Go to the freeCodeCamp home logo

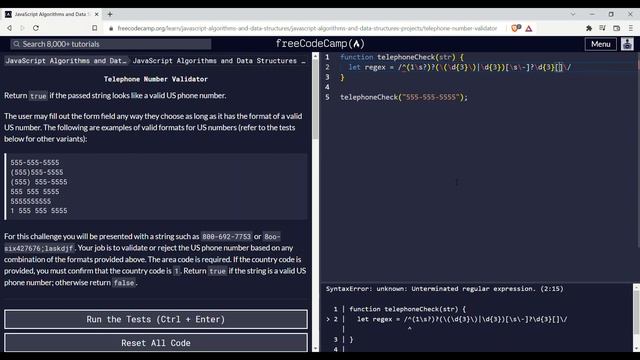pyautogui.click(x=320, y=44)
